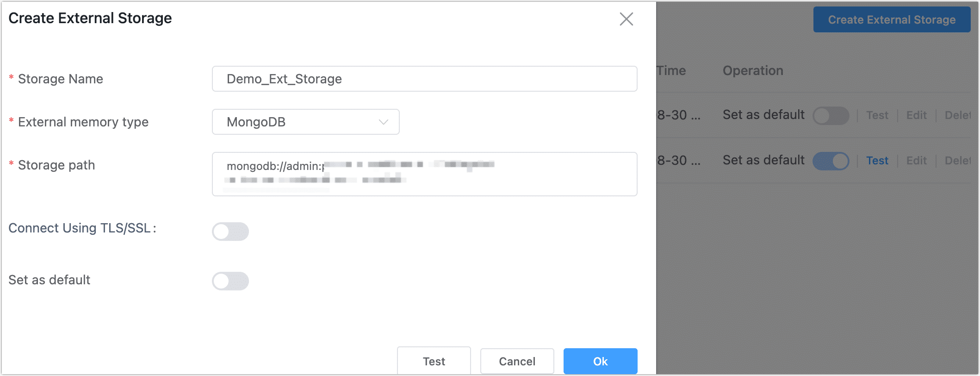Focus the Storage path text area
980x376 pixels.
[424, 174]
